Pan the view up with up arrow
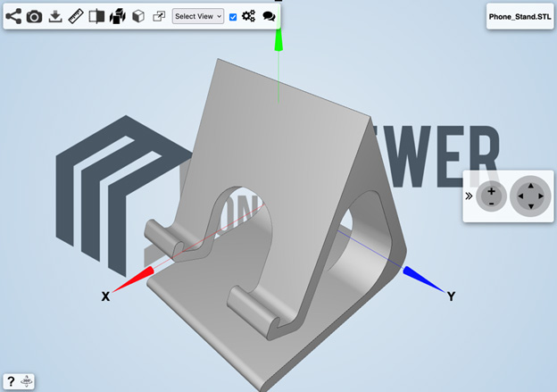 click(x=530, y=185)
